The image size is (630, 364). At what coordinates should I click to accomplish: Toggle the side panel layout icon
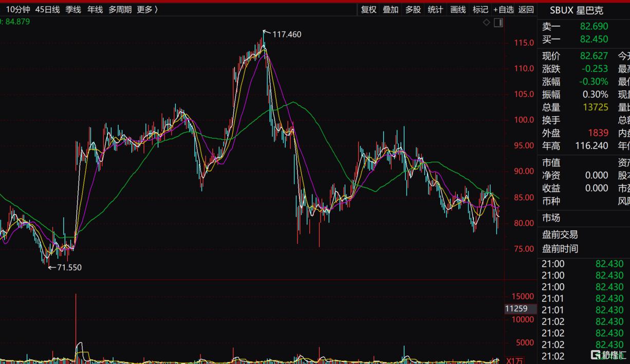pyautogui.click(x=498, y=23)
